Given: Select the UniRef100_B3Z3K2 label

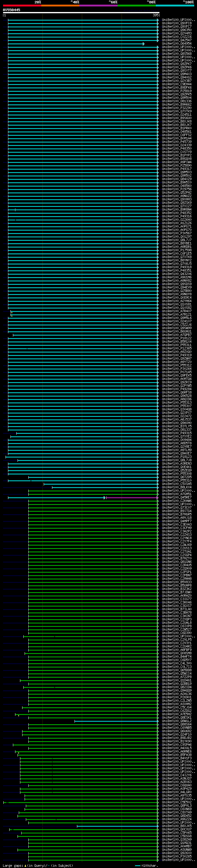Looking at the screenshot, I should (x=177, y=589).
